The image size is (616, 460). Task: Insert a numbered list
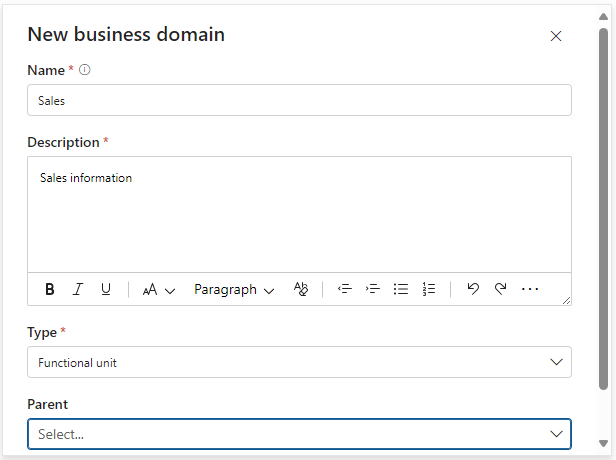coord(429,289)
